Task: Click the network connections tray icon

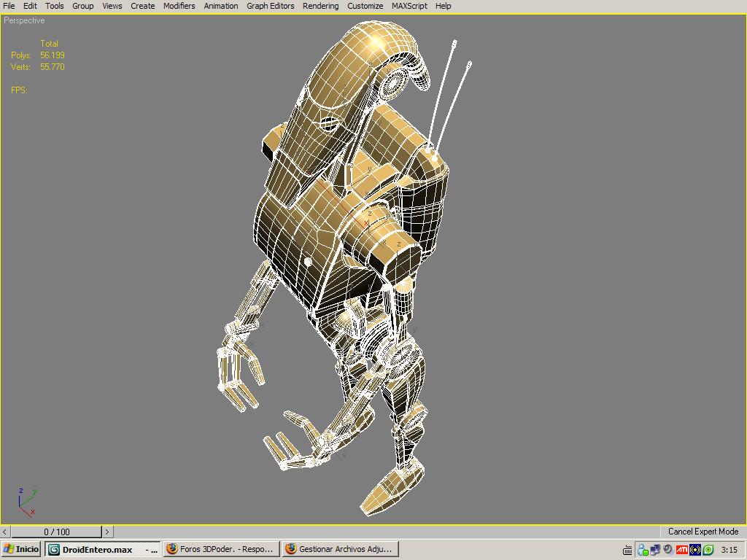Action: click(656, 550)
